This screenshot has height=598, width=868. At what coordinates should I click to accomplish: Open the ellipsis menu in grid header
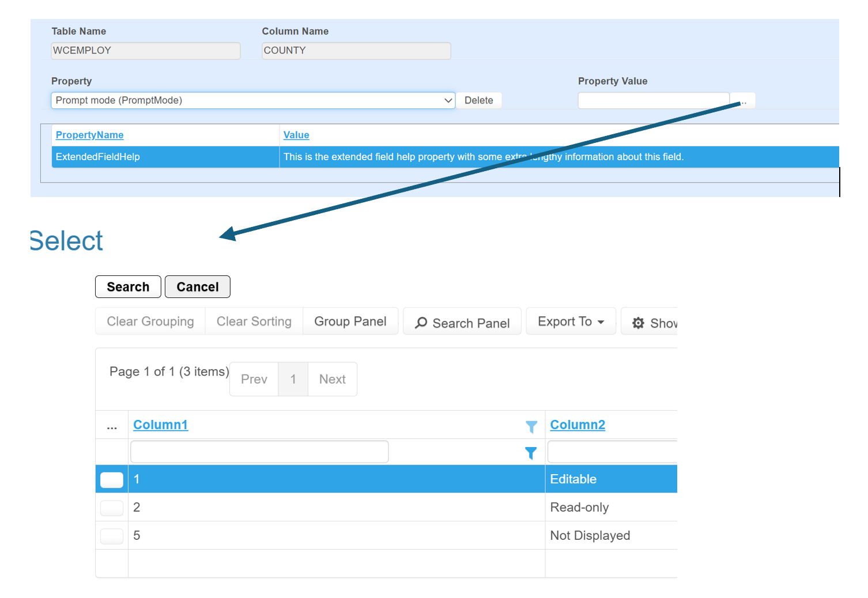[112, 426]
